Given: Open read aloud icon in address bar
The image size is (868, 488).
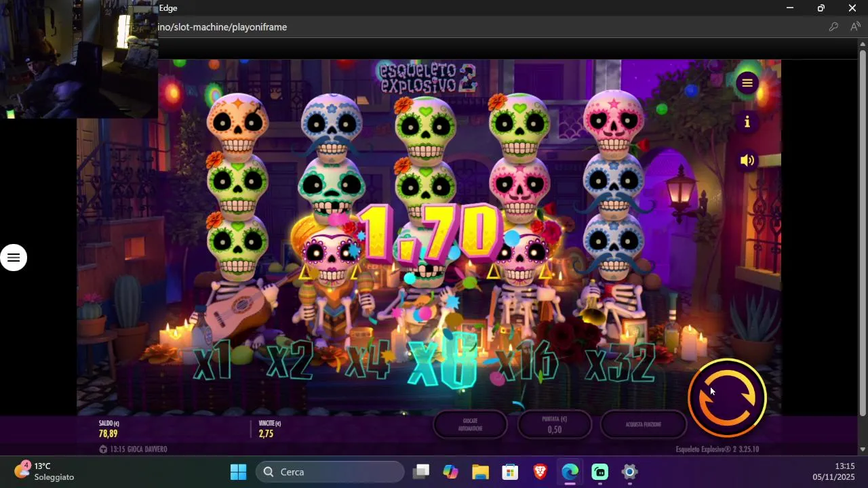Looking at the screenshot, I should point(855,27).
